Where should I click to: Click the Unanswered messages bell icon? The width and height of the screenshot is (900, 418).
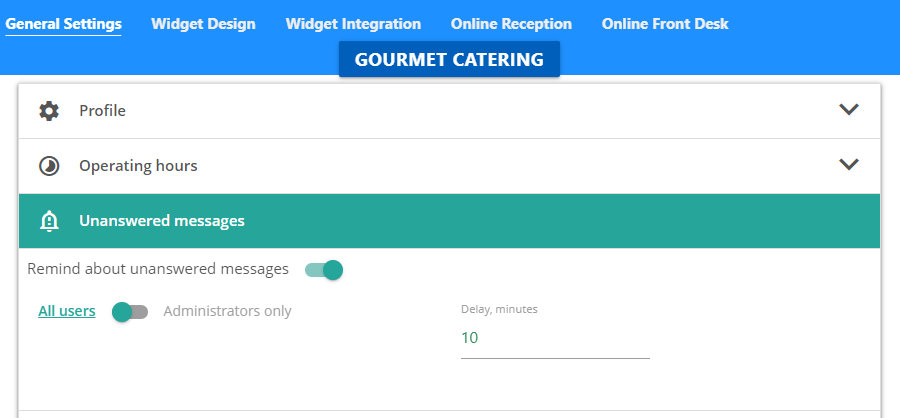coord(49,221)
